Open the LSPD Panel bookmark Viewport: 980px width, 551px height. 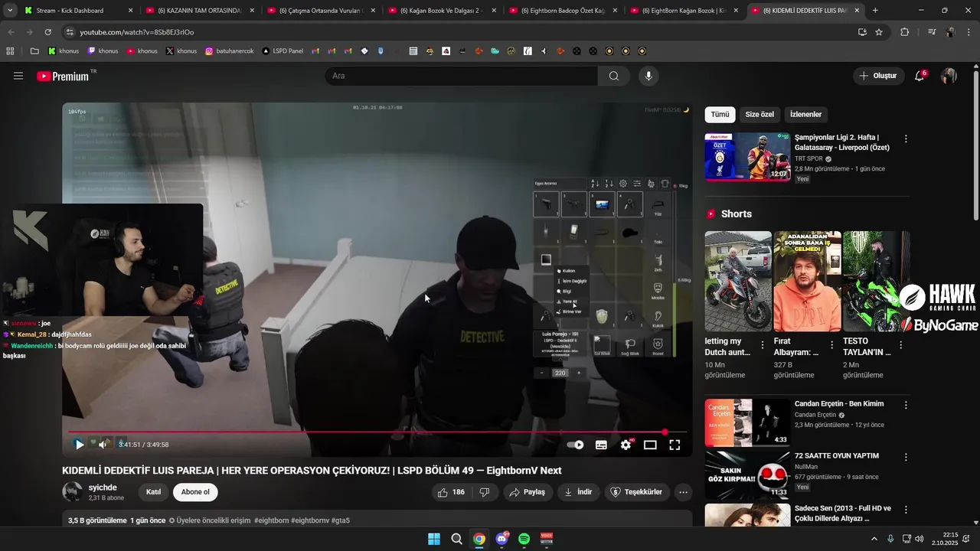(x=283, y=51)
